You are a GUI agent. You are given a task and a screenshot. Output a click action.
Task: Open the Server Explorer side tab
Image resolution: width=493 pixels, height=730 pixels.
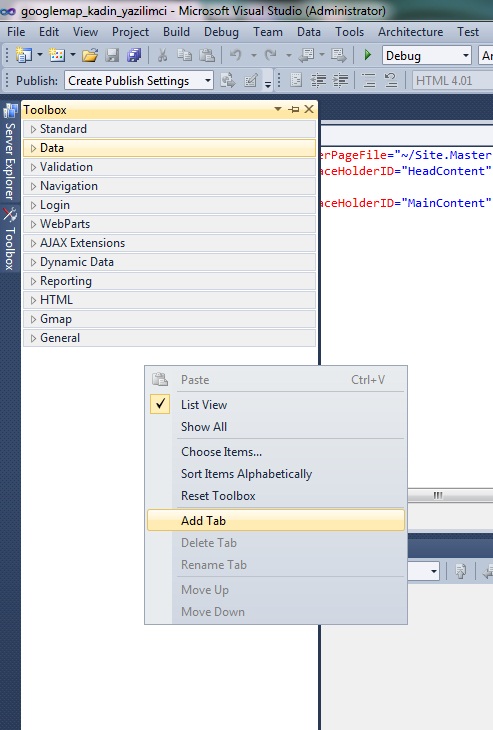tap(10, 154)
